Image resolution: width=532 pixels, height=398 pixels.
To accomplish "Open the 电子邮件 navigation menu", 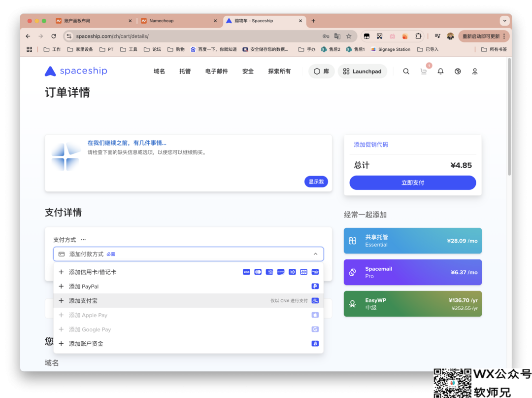I will pyautogui.click(x=216, y=72).
